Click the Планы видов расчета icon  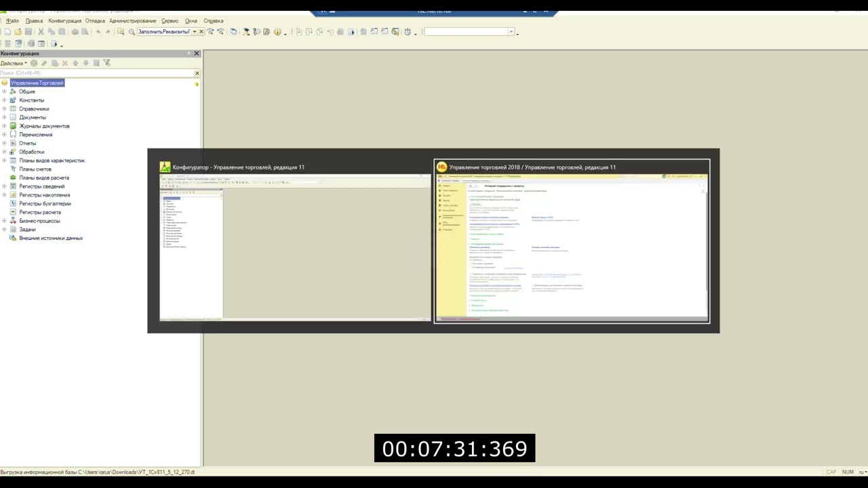[x=13, y=178]
